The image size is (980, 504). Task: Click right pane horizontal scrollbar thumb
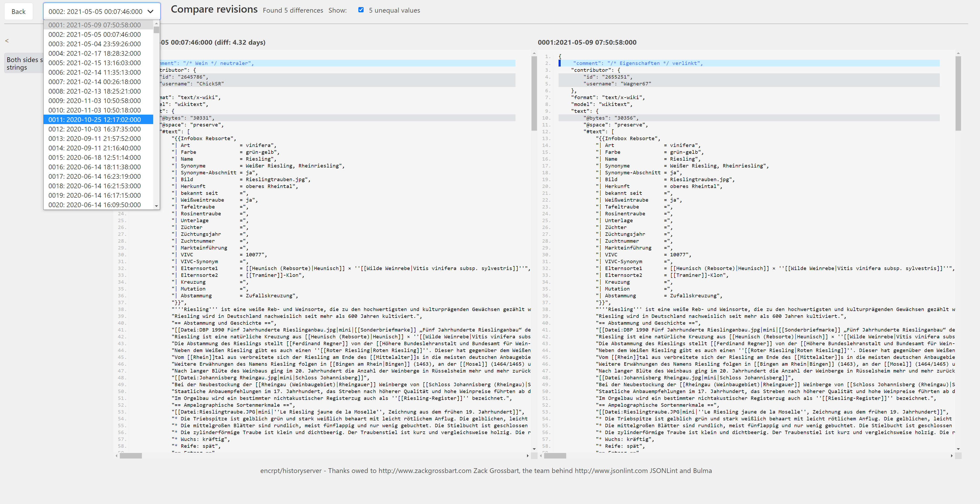coord(555,456)
